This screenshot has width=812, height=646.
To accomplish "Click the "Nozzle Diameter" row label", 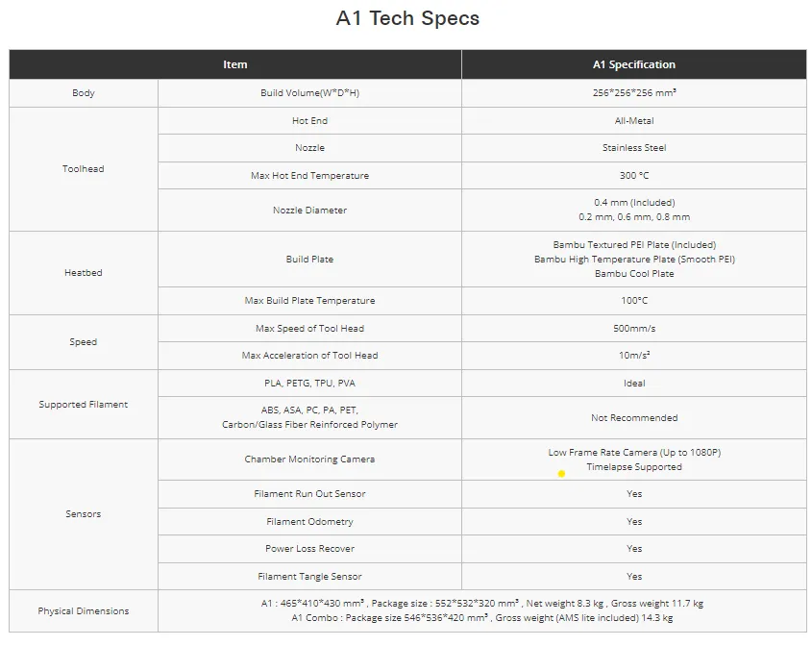I will pos(309,211).
